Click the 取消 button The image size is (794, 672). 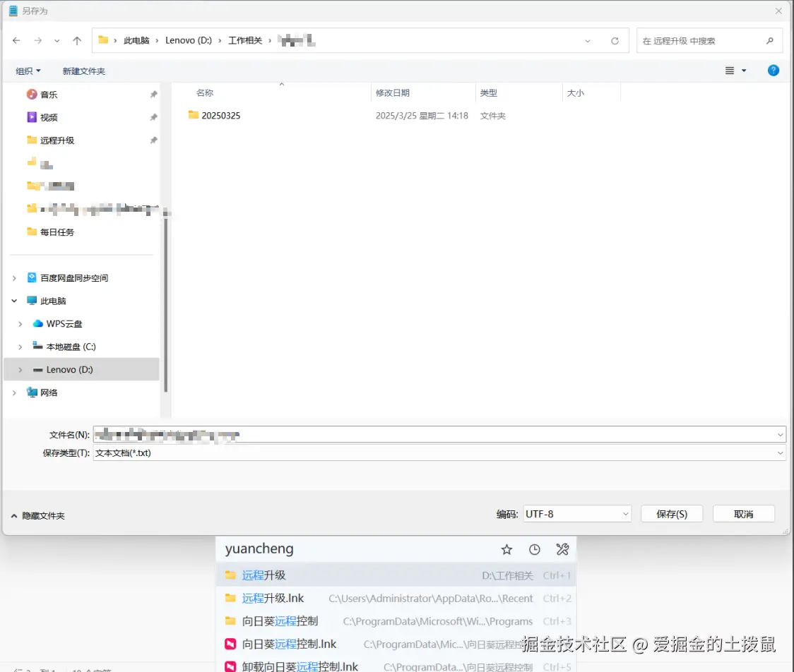[743, 514]
